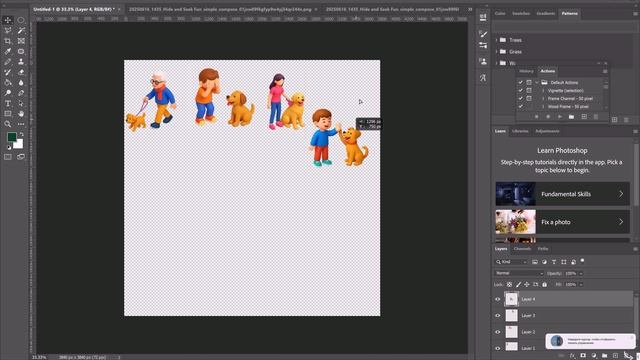Image resolution: width=640 pixels, height=360 pixels.
Task: Create new group folder in Layers panel
Action: 604,356
